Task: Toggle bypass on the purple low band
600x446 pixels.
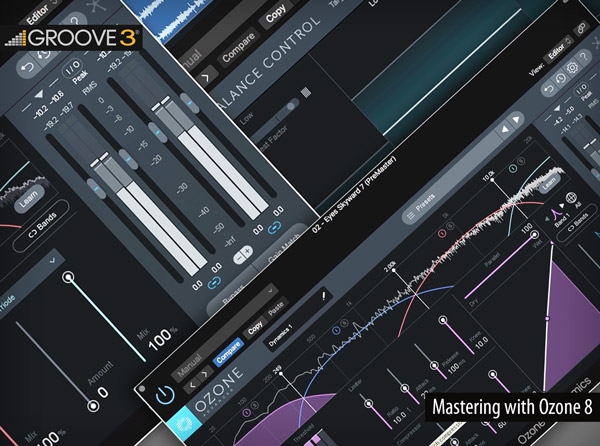Action: click(247, 412)
